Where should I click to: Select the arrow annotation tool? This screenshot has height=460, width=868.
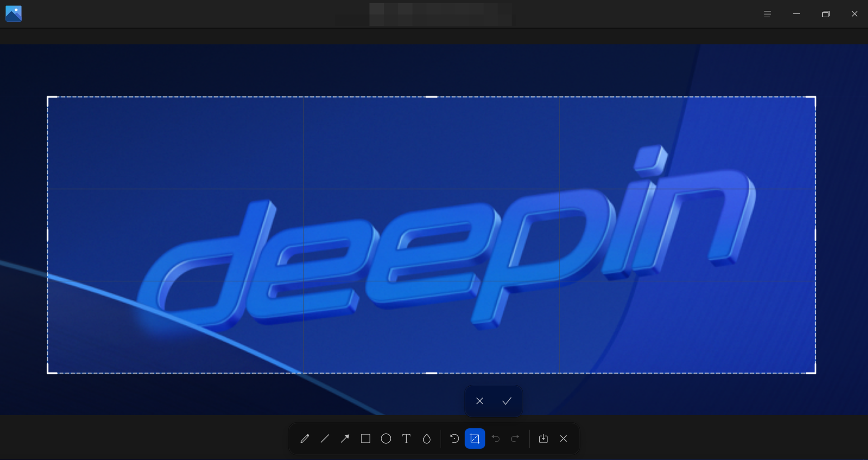[345, 438]
